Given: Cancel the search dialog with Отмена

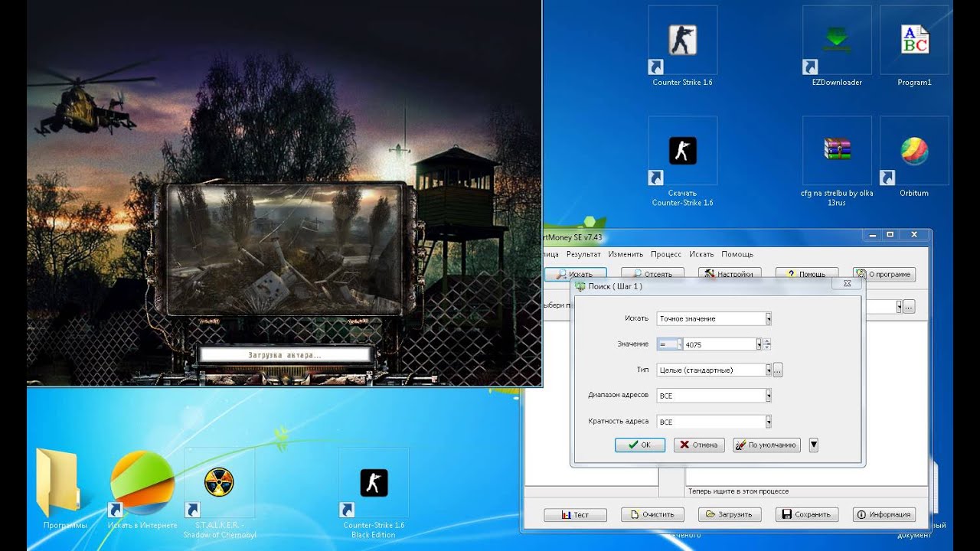Looking at the screenshot, I should pos(699,445).
